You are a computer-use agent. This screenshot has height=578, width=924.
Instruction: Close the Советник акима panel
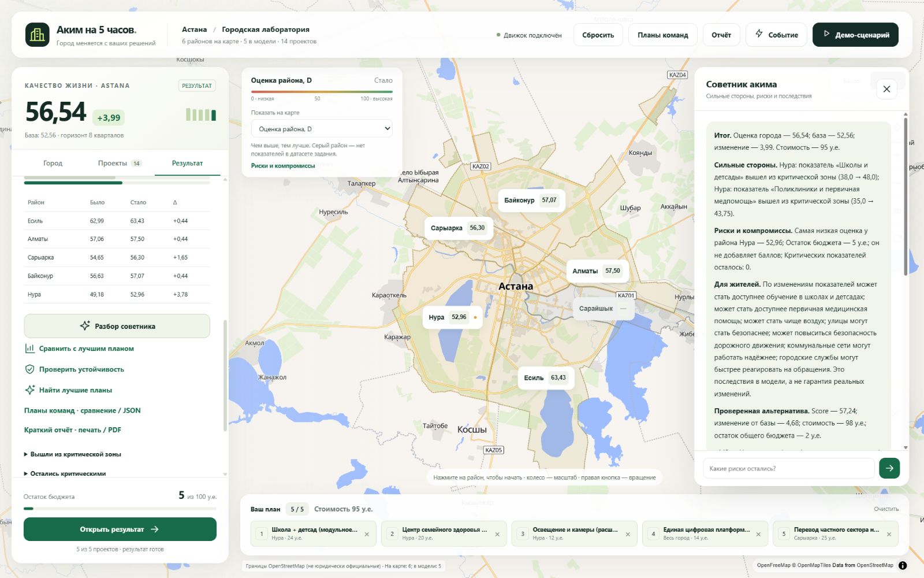coord(886,89)
